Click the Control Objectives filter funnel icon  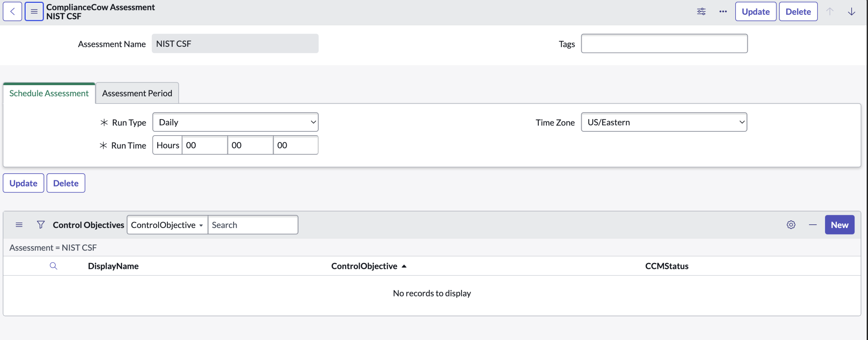[x=40, y=224]
